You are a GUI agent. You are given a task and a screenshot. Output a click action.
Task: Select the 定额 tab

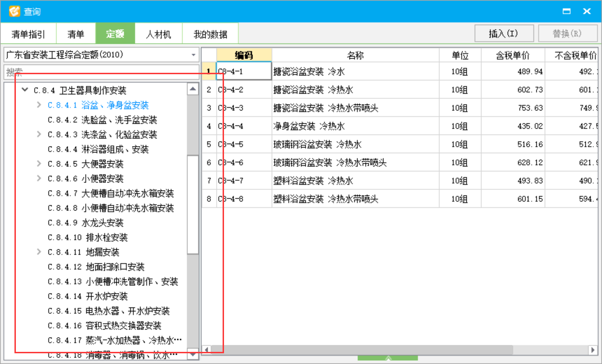pos(115,34)
